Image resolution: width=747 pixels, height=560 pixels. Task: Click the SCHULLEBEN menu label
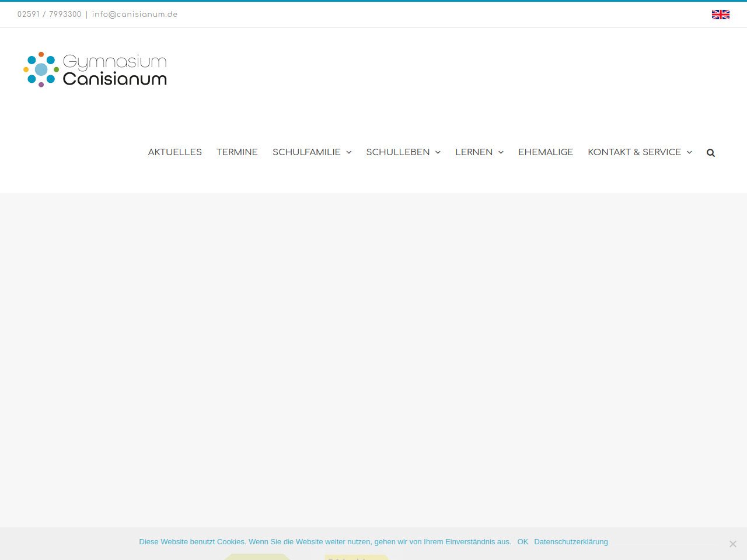click(x=397, y=152)
